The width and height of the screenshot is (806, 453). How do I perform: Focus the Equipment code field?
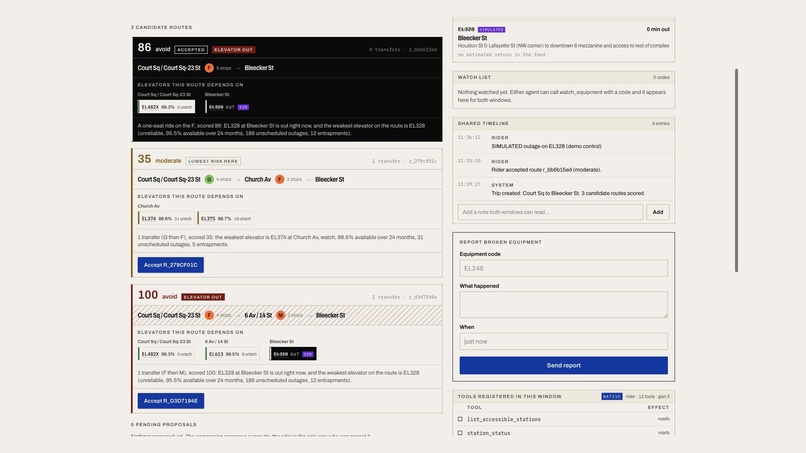(x=563, y=268)
